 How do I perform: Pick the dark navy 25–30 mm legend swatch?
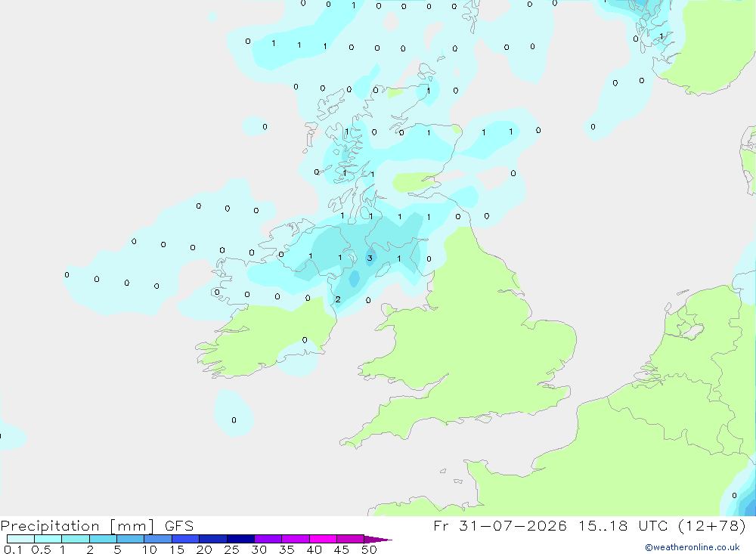click(240, 539)
